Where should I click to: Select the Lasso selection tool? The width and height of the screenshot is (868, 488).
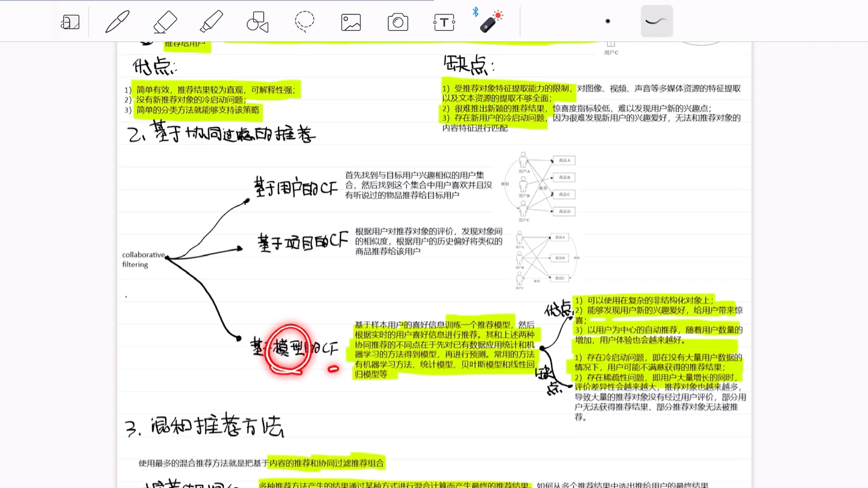(304, 22)
